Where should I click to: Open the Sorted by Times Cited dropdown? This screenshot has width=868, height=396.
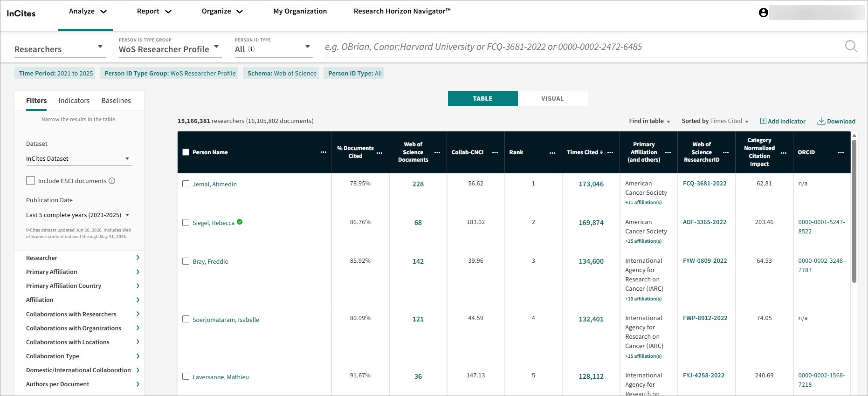point(716,121)
